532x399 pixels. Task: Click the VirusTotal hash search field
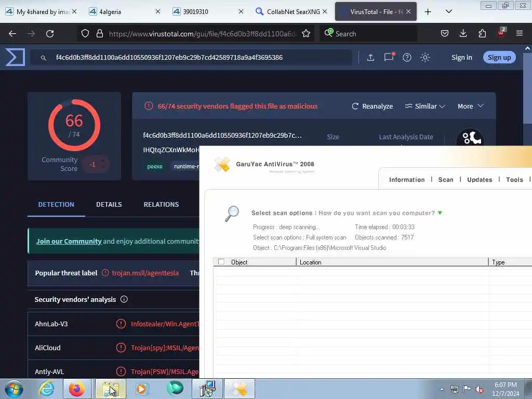[x=192, y=57]
